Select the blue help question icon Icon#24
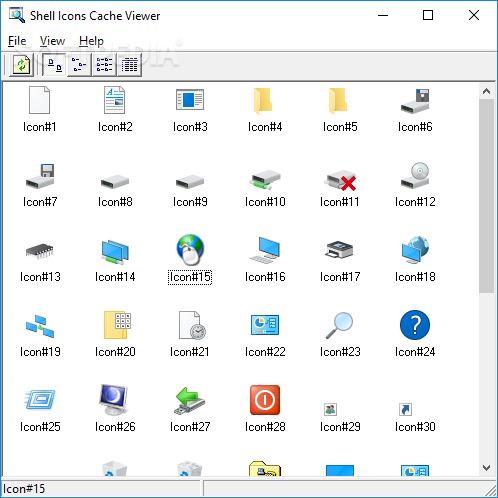This screenshot has width=498, height=498. [415, 325]
